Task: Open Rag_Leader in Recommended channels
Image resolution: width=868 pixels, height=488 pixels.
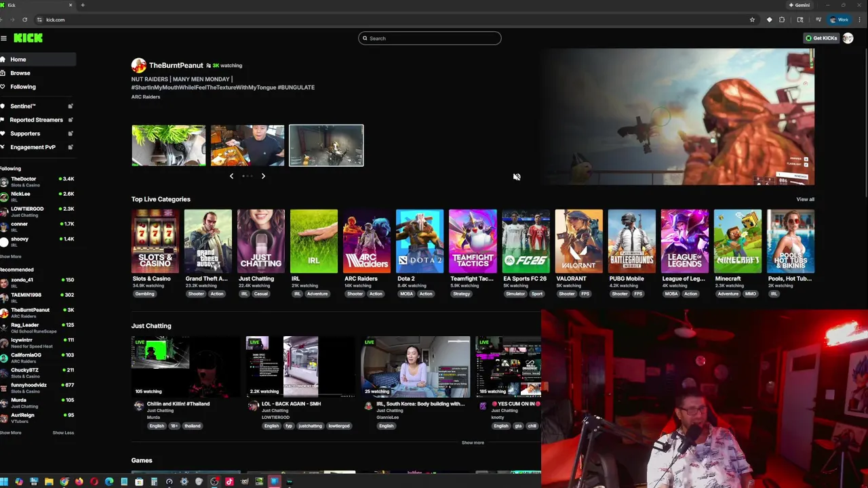Action: pos(37,328)
